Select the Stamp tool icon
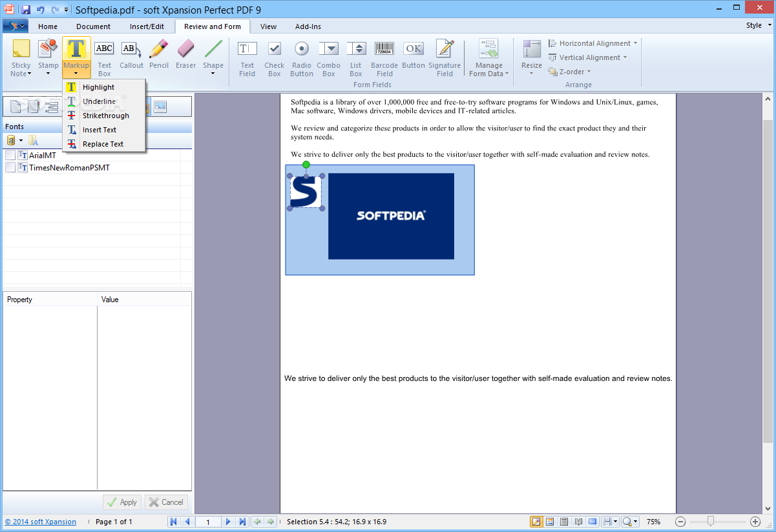The width and height of the screenshot is (776, 532). [x=48, y=49]
